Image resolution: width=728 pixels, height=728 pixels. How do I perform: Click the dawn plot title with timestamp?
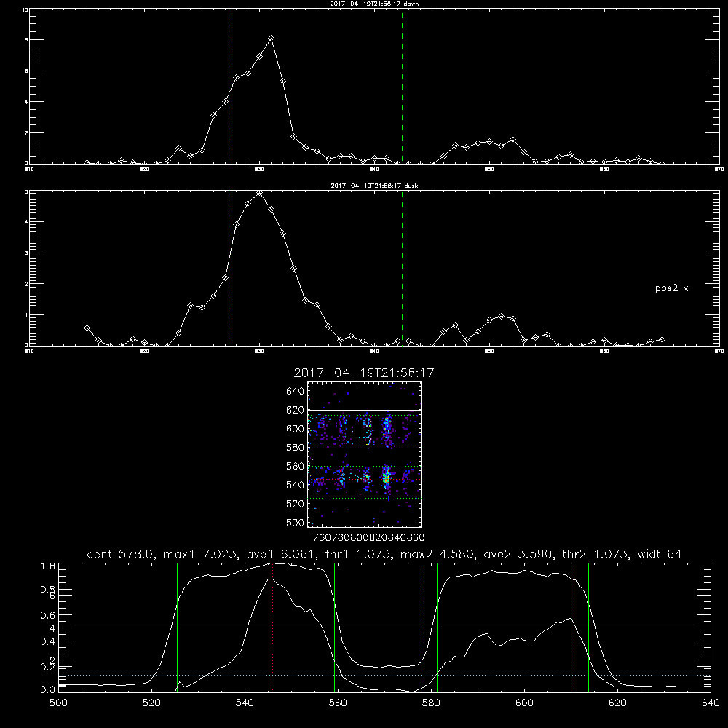(x=374, y=4)
